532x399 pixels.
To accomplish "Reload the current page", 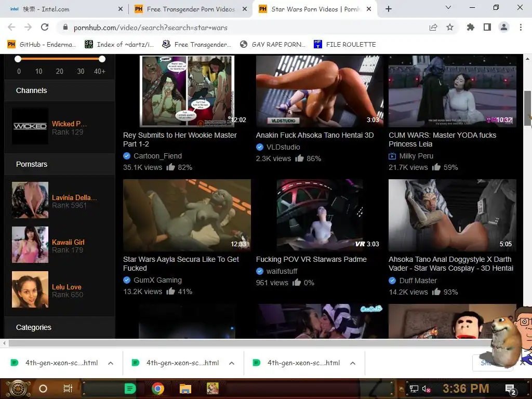I will click(x=45, y=28).
